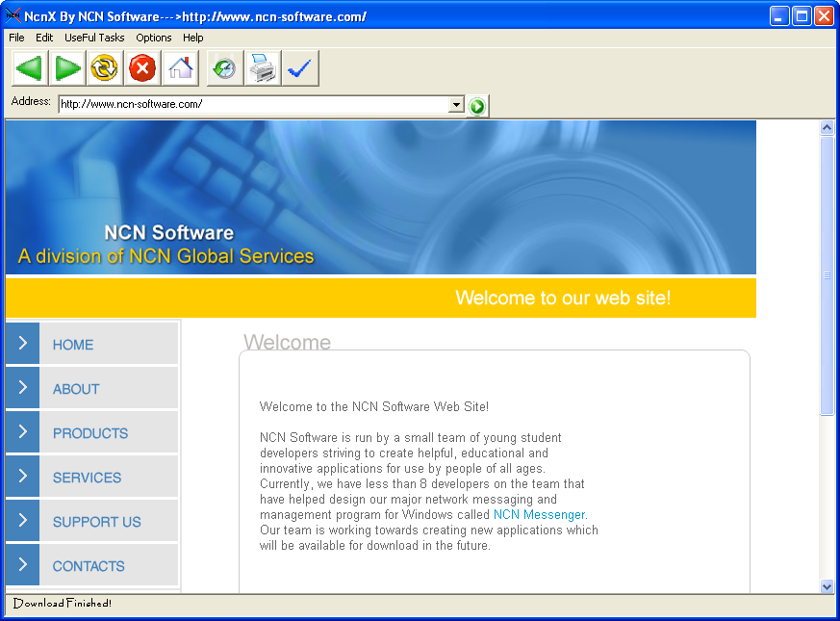Click the arrow icon beside ABOUT
This screenshot has width=840, height=621.
click(22, 388)
